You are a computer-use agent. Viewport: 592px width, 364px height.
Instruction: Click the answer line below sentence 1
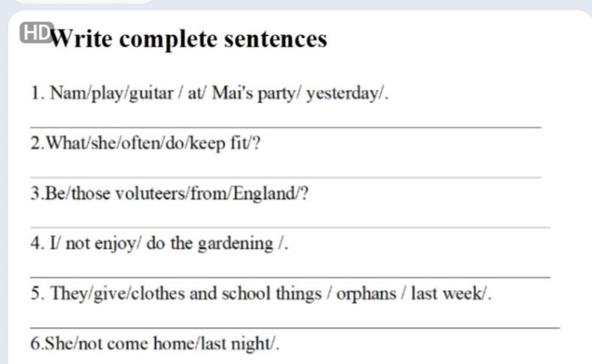coord(285,127)
